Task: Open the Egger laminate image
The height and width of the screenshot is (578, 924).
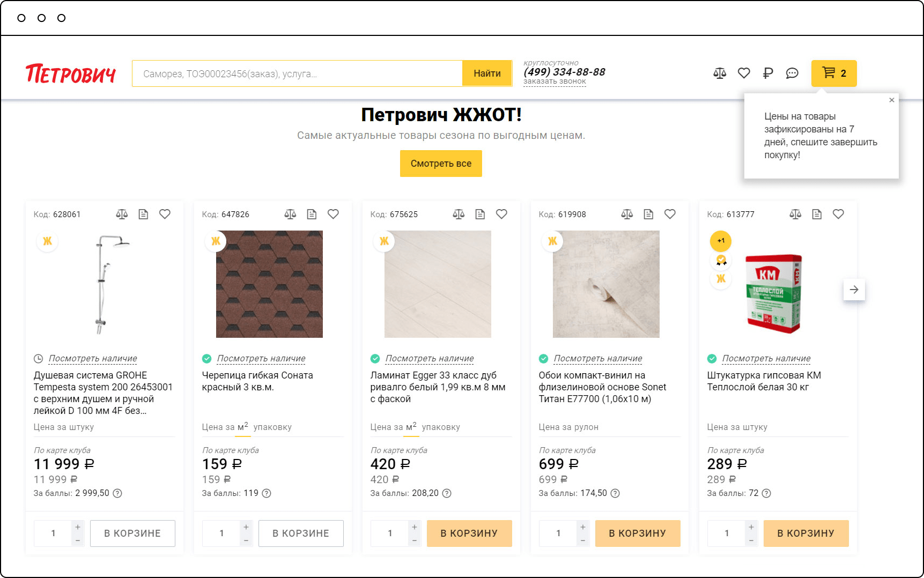Action: 438,284
